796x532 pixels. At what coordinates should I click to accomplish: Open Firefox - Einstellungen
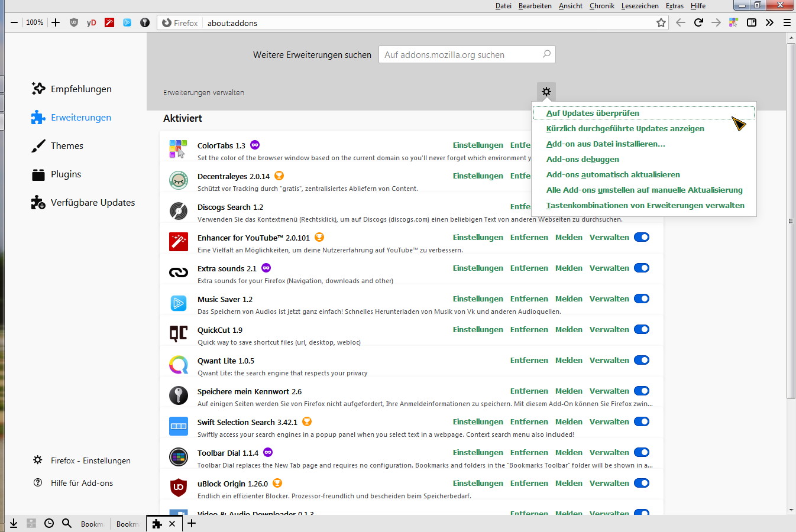pos(82,460)
